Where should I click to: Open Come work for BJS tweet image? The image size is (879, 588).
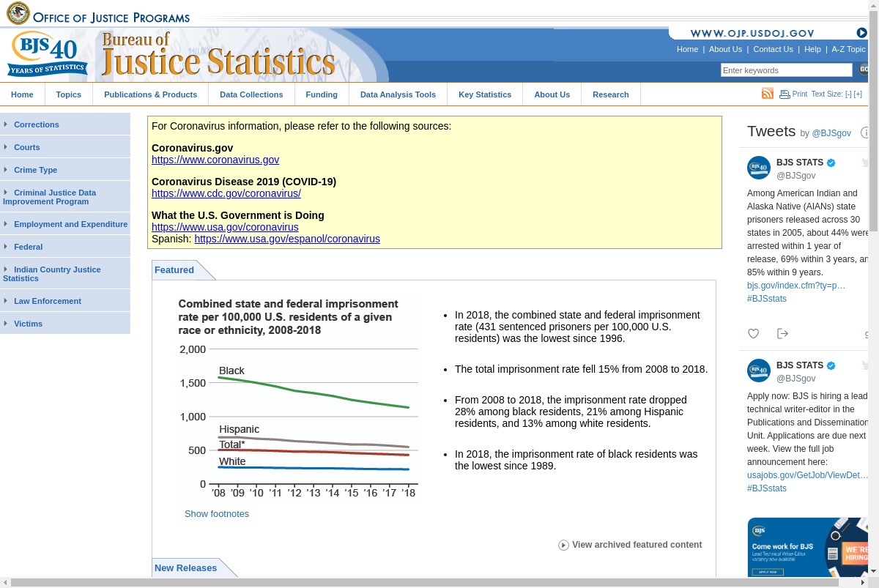[807, 547]
